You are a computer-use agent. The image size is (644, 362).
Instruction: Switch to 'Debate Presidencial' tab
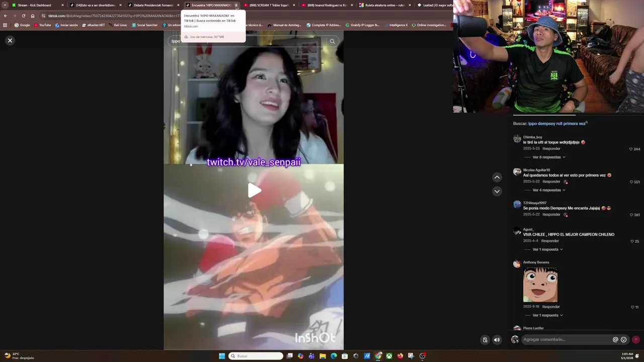(x=153, y=5)
